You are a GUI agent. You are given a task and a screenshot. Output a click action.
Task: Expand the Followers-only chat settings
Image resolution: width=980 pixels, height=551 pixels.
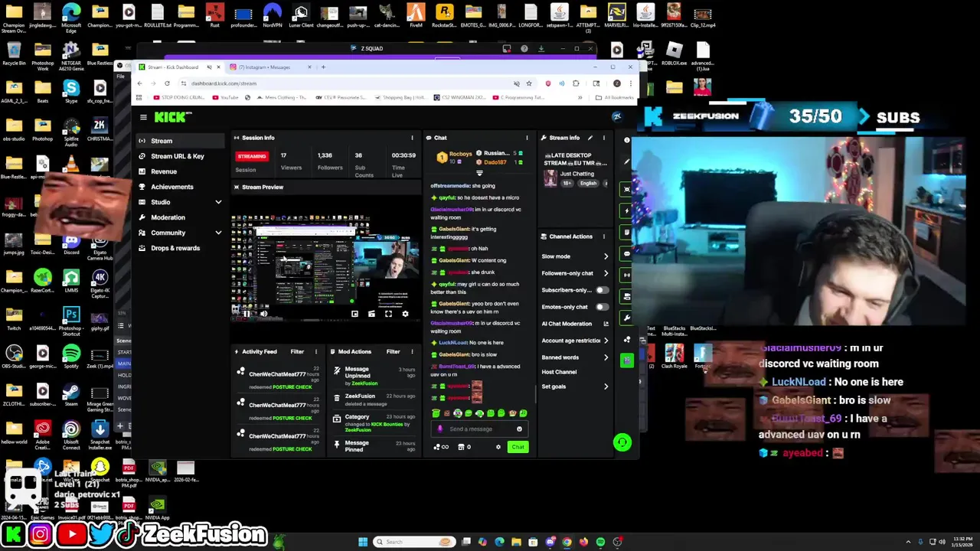pyautogui.click(x=606, y=273)
